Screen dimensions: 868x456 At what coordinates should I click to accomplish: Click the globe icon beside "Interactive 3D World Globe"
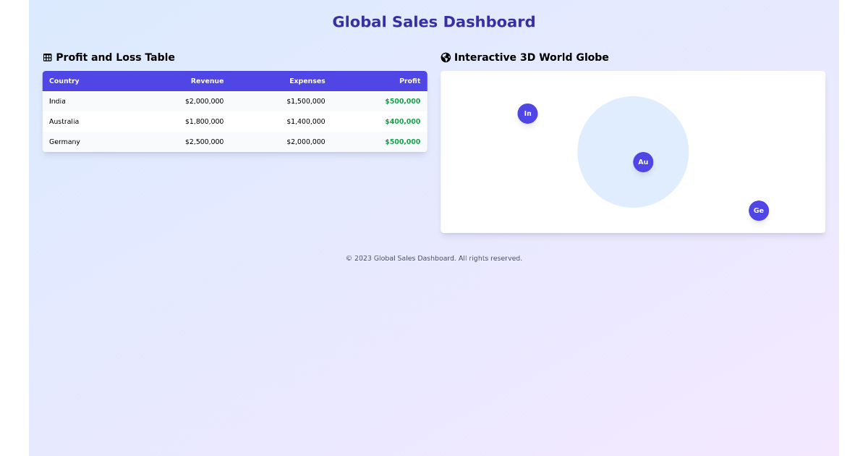tap(446, 57)
